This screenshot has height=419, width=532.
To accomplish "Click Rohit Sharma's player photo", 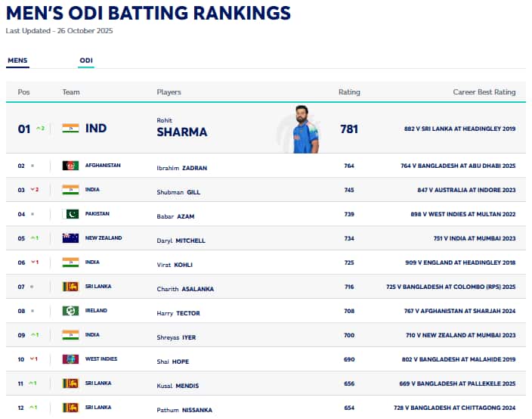I will click(x=300, y=130).
